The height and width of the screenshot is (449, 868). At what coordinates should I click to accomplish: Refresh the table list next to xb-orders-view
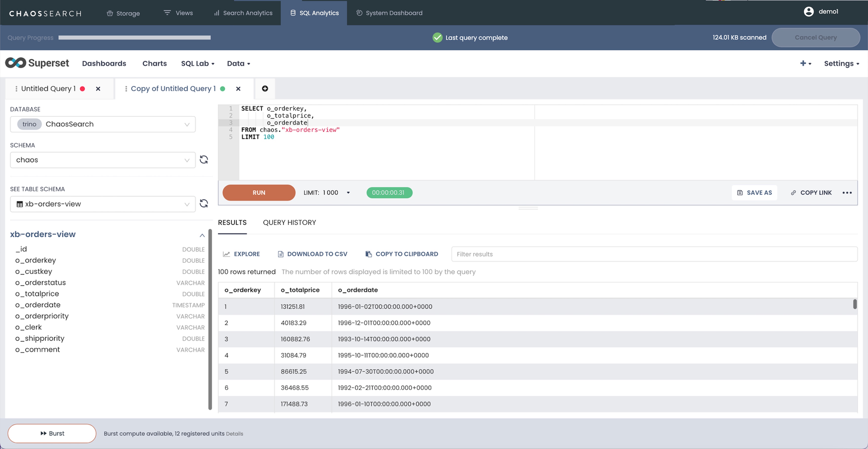click(x=203, y=203)
